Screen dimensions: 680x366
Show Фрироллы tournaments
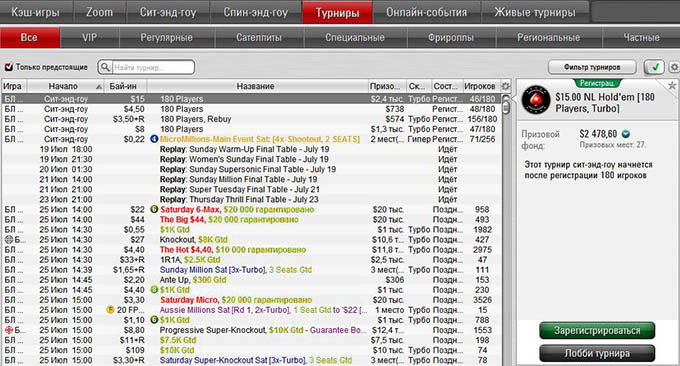point(451,38)
